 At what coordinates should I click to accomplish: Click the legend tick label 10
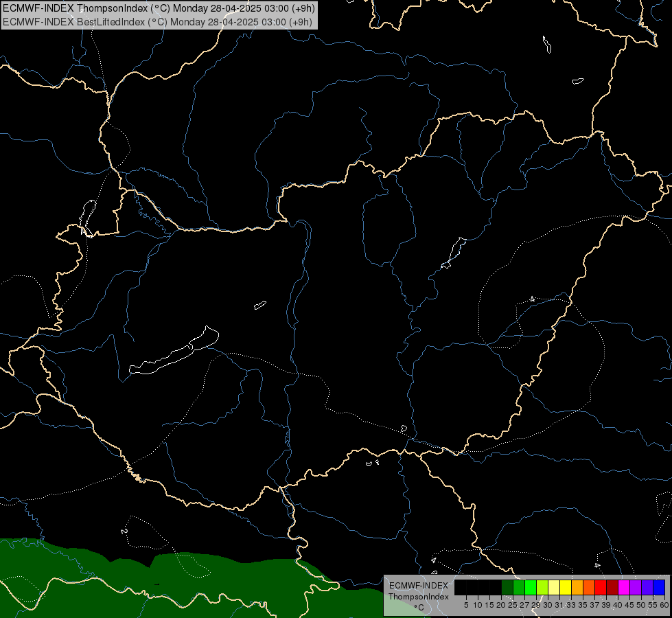(x=478, y=605)
